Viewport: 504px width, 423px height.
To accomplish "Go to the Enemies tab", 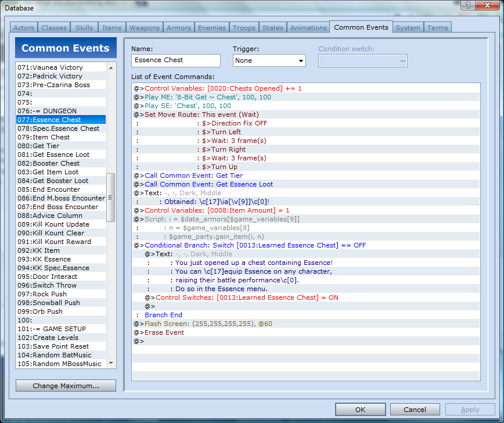I will 212,28.
